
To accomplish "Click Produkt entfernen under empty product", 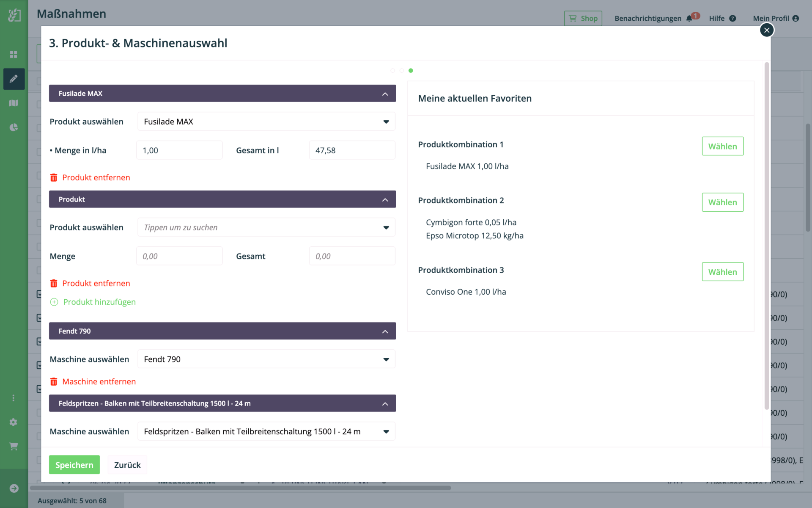I will (96, 283).
